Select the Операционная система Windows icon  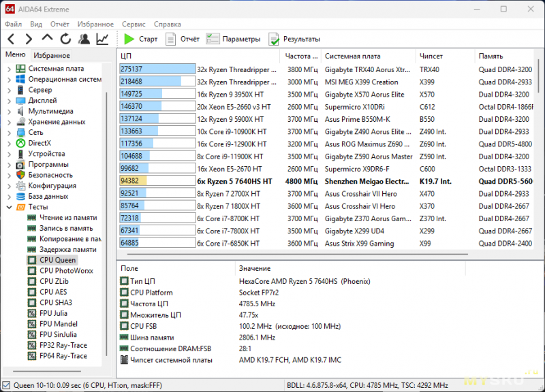tap(21, 80)
